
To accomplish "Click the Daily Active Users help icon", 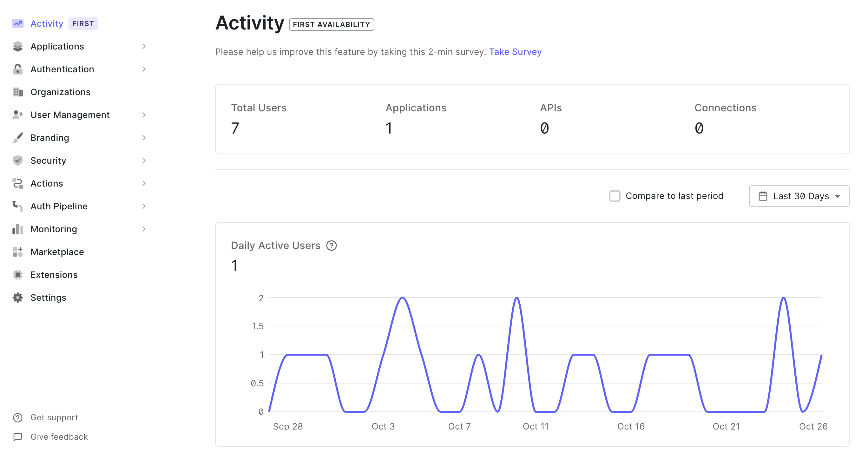I will click(331, 246).
